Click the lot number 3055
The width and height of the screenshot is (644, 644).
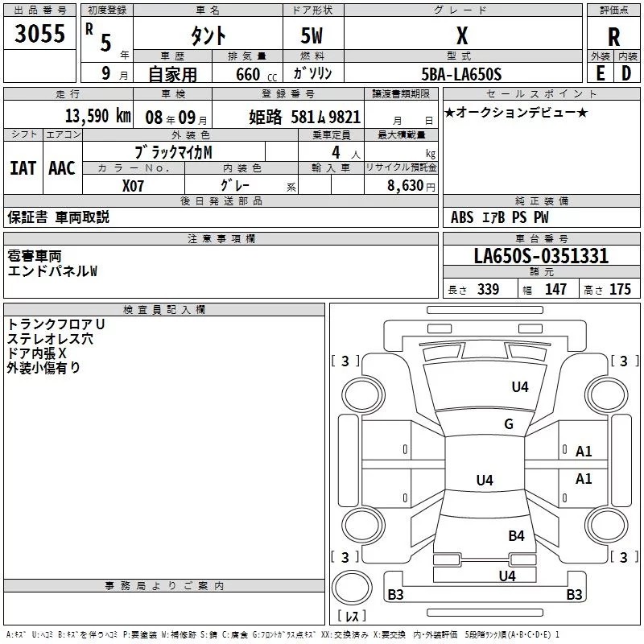(39, 34)
